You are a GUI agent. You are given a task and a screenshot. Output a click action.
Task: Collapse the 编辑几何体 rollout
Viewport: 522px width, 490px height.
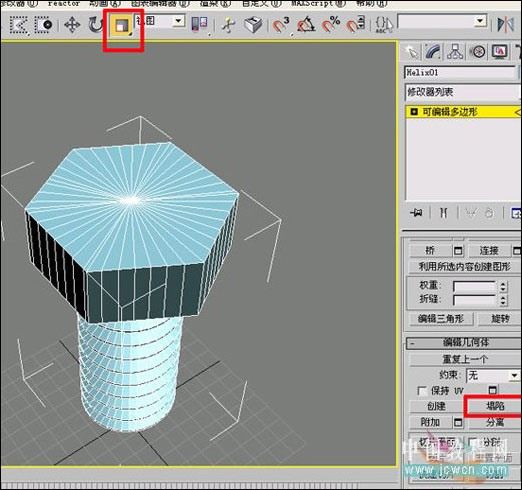tap(464, 343)
